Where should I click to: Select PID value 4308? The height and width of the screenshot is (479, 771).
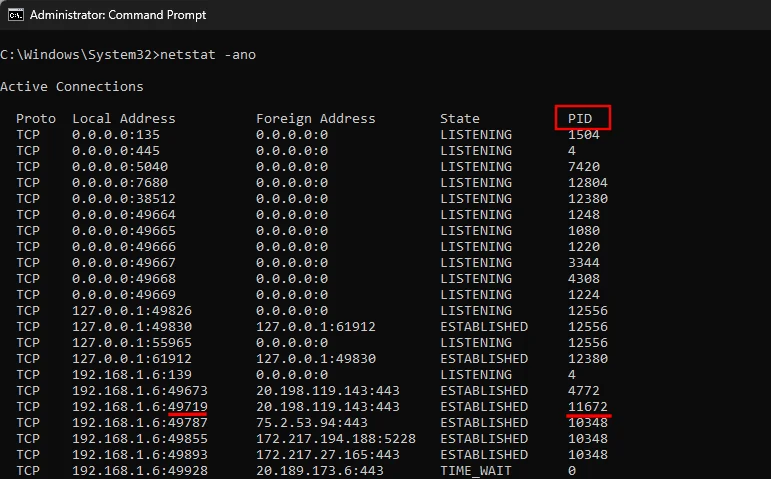[584, 278]
